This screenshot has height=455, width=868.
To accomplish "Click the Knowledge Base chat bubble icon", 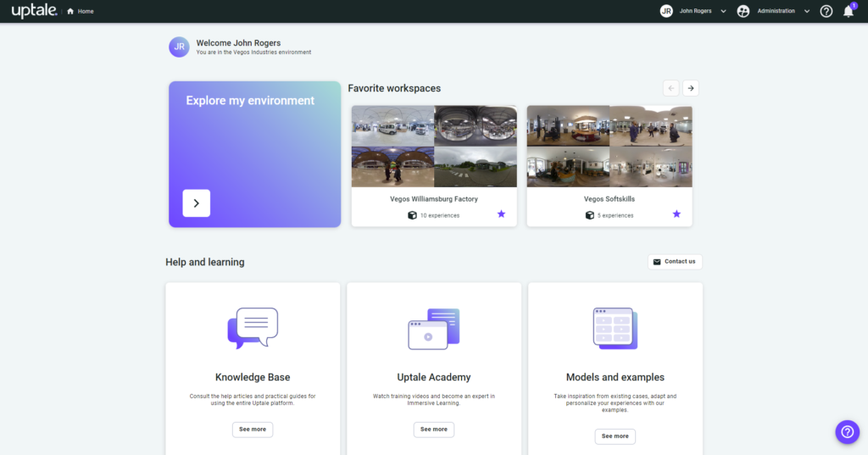I will point(253,328).
